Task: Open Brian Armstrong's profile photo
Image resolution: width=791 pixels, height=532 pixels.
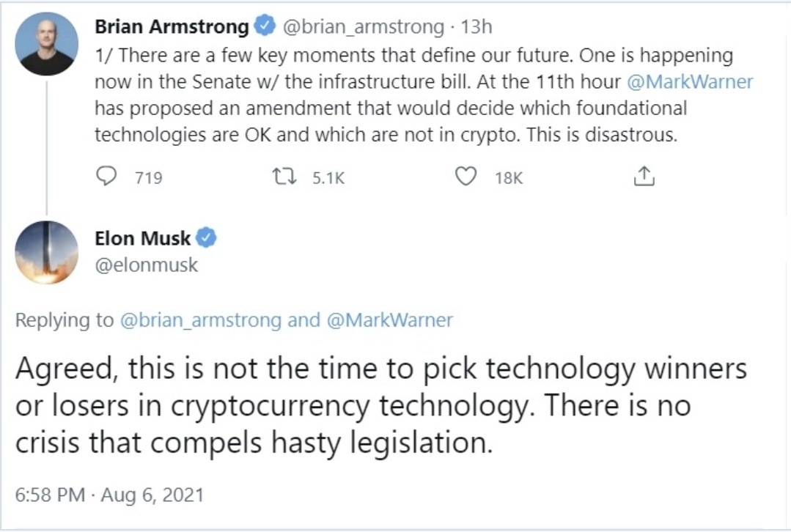Action: coord(47,44)
